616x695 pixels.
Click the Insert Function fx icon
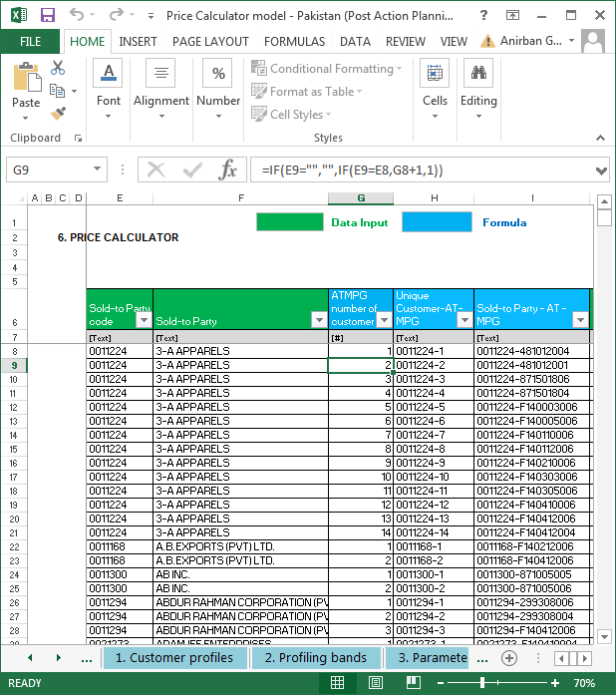coord(227,170)
